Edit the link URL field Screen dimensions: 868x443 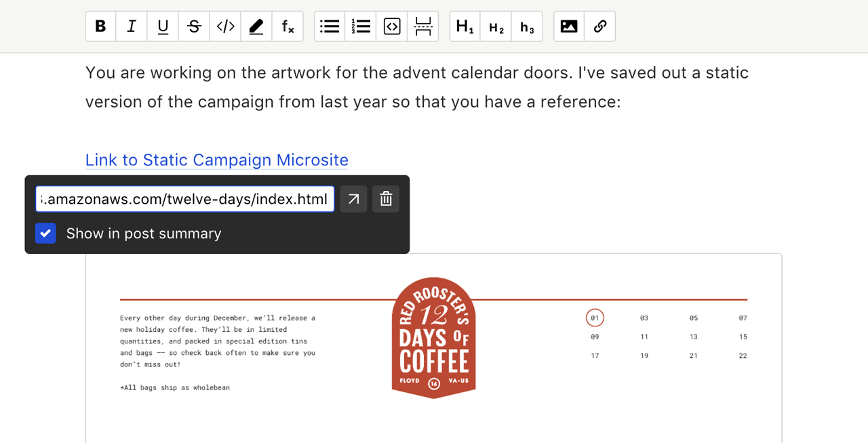pyautogui.click(x=185, y=199)
